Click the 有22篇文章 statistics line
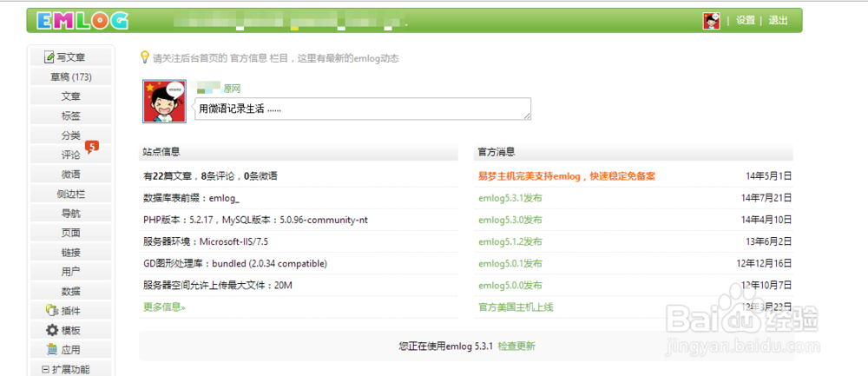Screen dimensions: 868x376 click(210, 176)
